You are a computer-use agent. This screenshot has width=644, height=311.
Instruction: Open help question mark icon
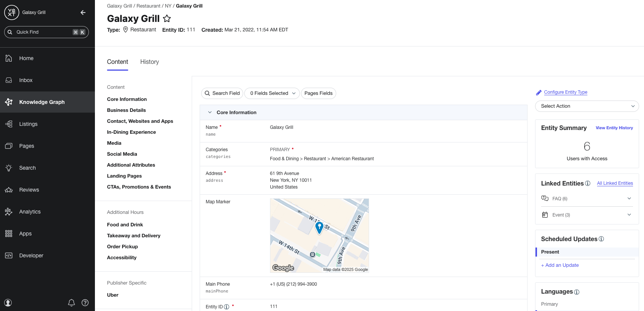click(x=85, y=303)
